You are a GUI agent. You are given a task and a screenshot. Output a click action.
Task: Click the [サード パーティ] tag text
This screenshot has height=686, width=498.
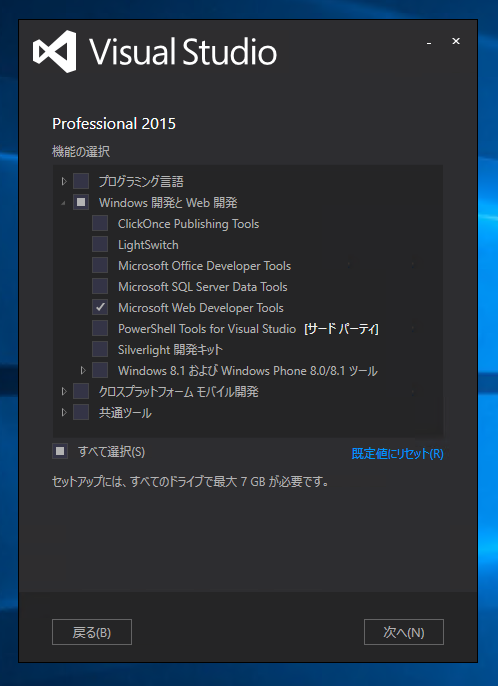(341, 329)
